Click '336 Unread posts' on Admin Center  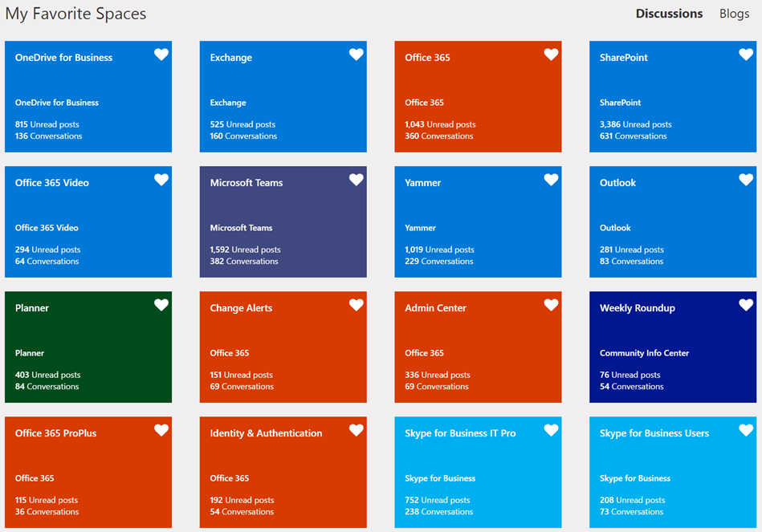[438, 375]
